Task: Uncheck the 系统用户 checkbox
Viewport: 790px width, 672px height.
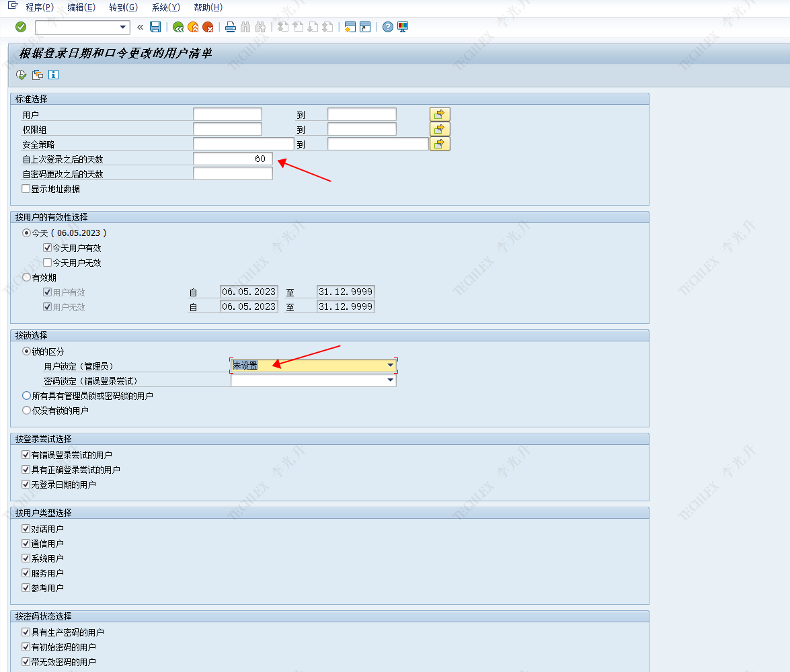Action: click(x=26, y=558)
